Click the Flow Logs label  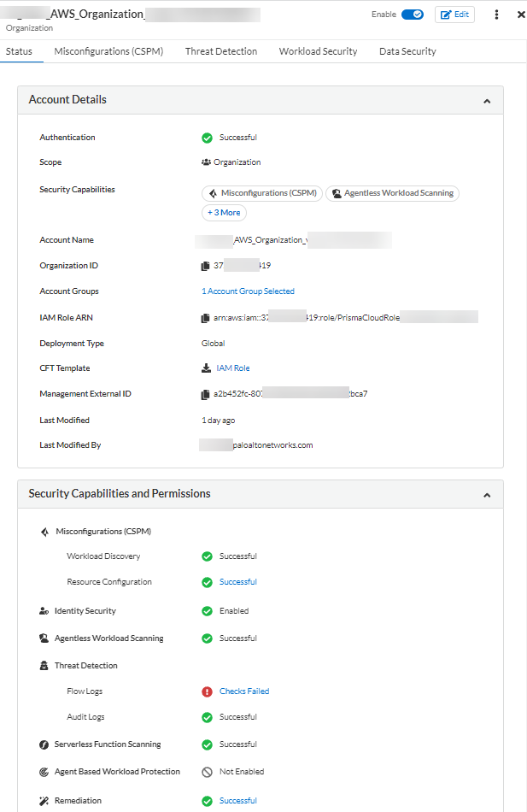pos(85,691)
